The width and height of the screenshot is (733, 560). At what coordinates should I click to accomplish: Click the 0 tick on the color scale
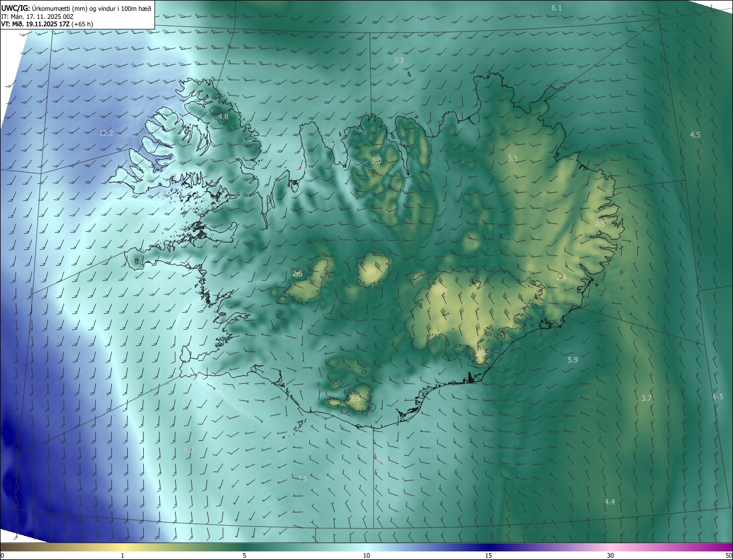click(x=2, y=555)
